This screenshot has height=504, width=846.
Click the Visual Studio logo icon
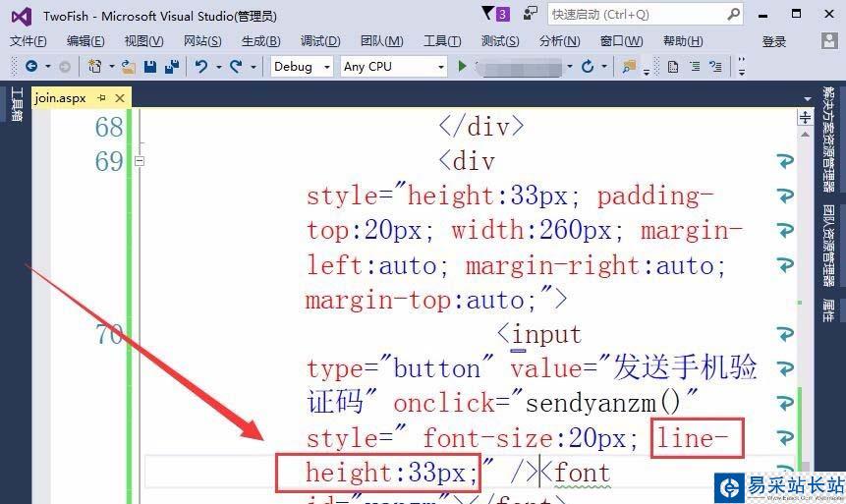coord(22,16)
